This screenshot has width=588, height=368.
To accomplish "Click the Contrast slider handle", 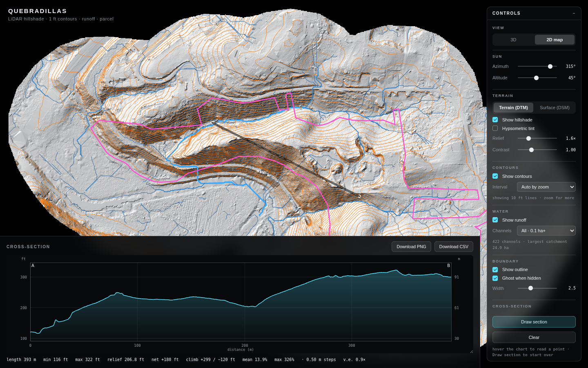I will [531, 150].
